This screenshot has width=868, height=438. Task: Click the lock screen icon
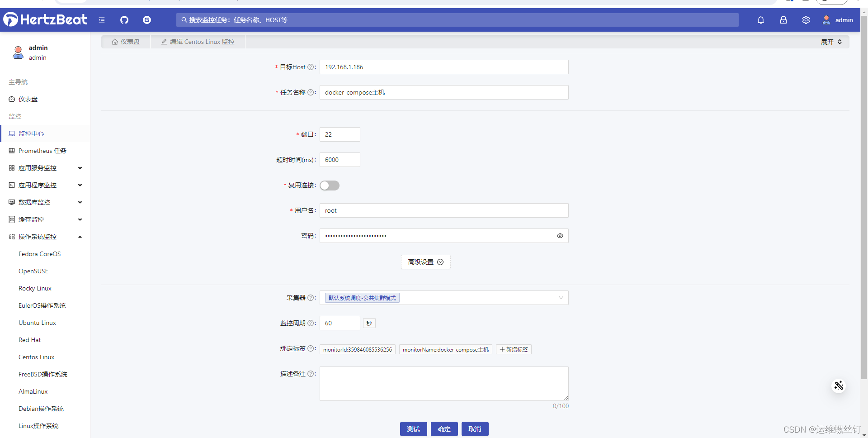783,20
